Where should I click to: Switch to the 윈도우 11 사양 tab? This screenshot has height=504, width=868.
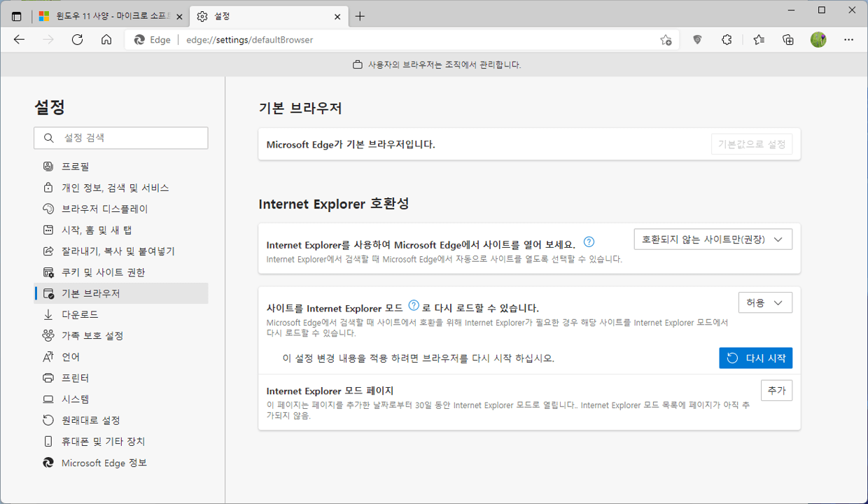click(x=110, y=16)
